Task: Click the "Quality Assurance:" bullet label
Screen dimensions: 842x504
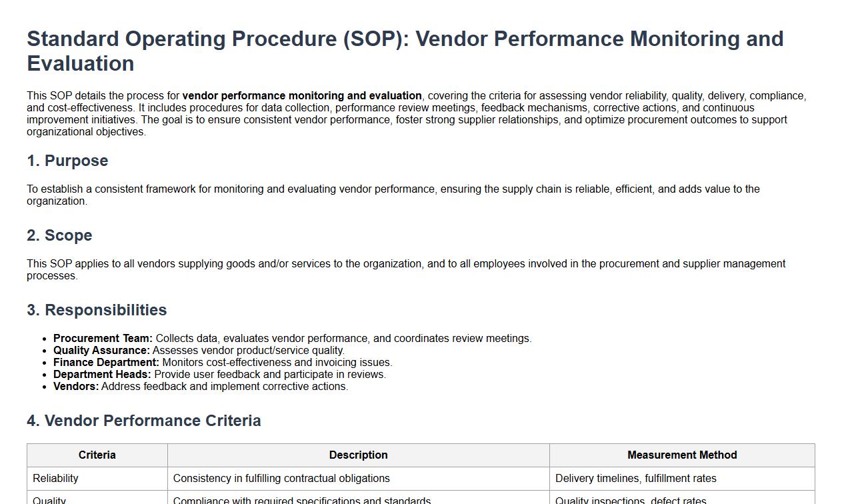Action: [101, 351]
